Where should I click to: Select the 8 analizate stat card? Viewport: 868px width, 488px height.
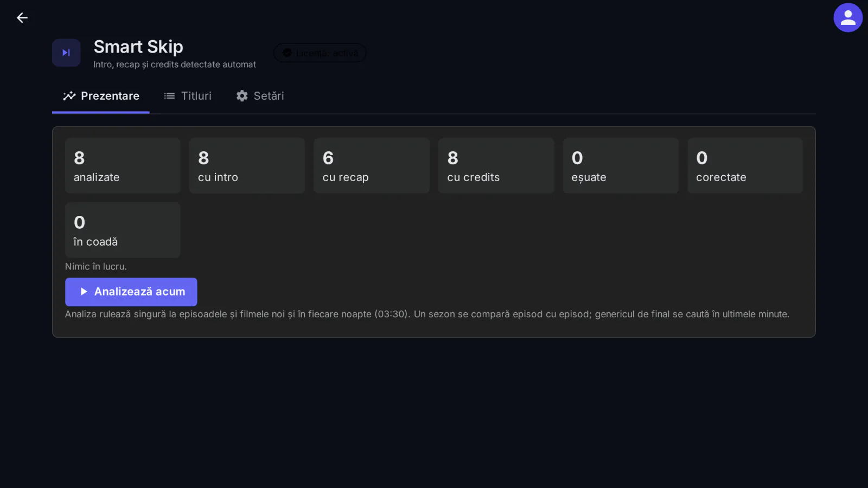point(123,165)
